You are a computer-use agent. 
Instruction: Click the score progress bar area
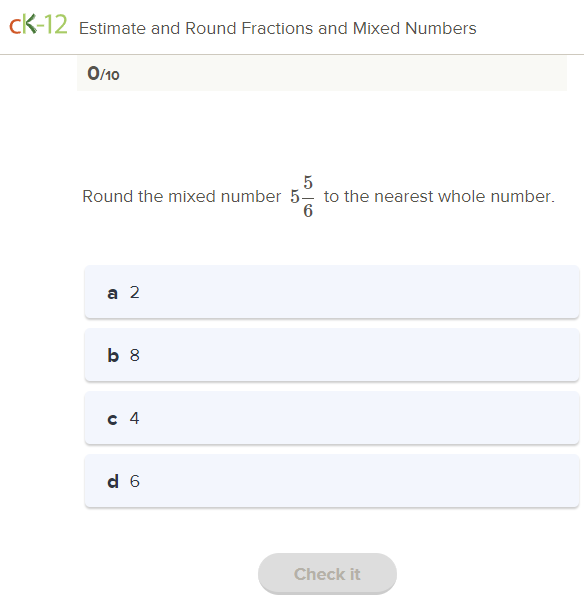click(x=322, y=73)
